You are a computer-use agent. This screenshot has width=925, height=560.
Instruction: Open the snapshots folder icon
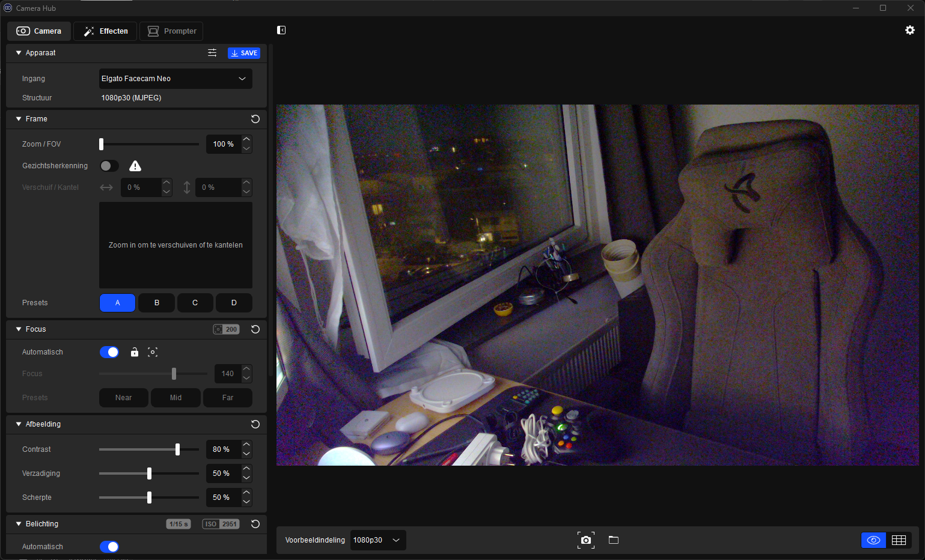point(614,540)
